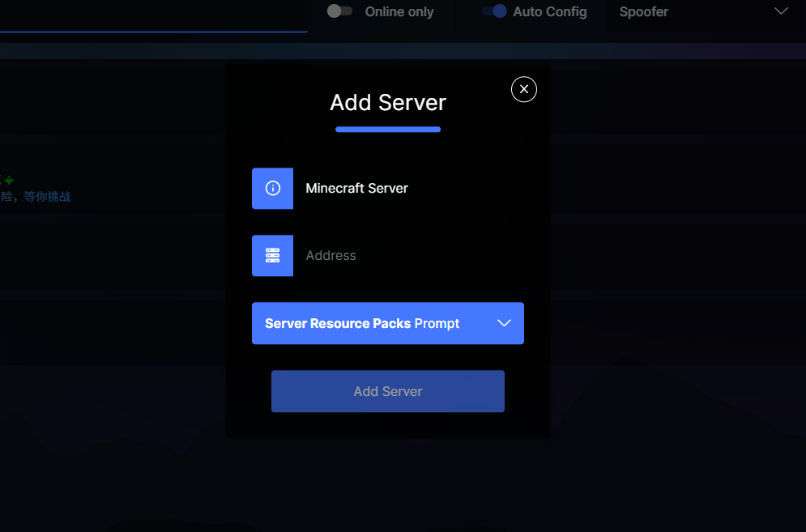
Task: Edit the Minecraft Server name field
Action: coord(408,188)
